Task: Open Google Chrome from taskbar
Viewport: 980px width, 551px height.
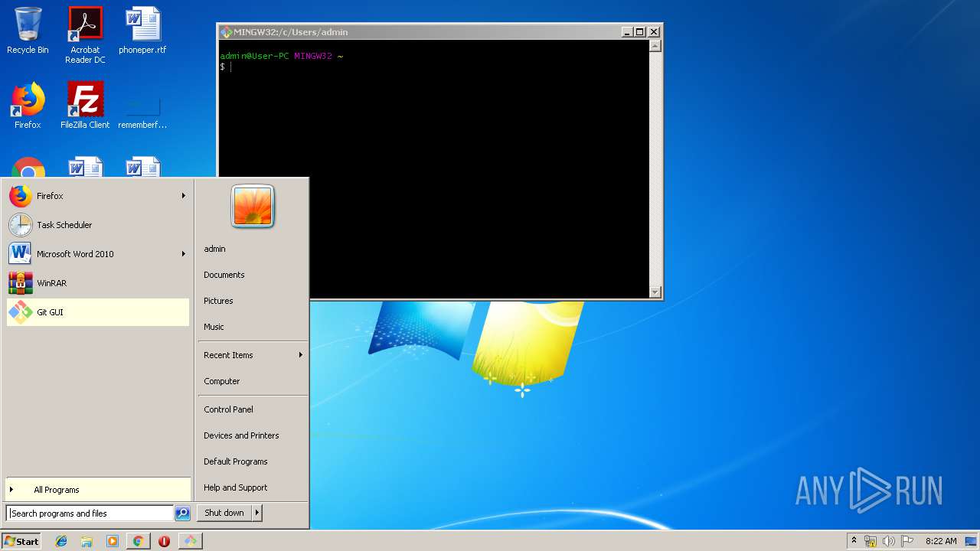Action: (138, 541)
